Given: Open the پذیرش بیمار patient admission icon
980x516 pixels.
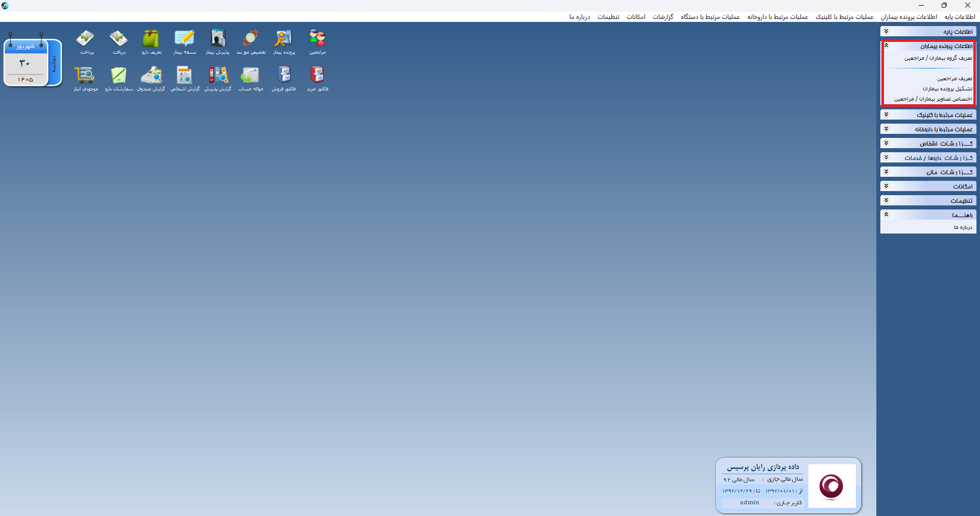Looking at the screenshot, I should click(x=218, y=42).
